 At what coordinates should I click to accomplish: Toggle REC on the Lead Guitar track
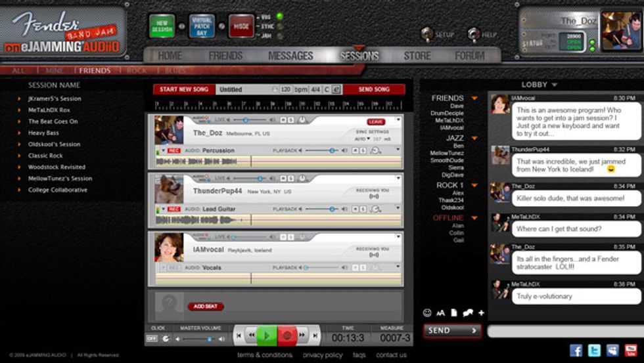tap(173, 209)
